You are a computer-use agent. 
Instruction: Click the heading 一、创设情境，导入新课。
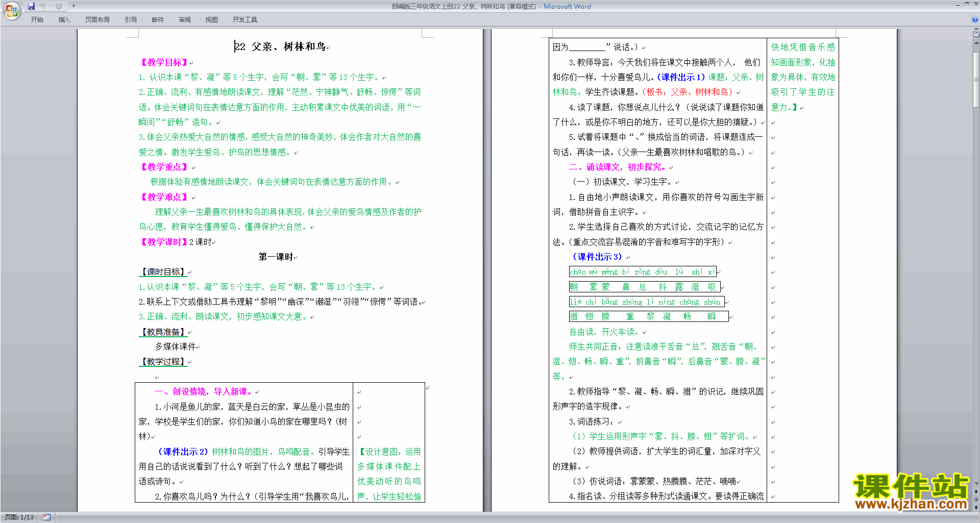[x=204, y=391]
